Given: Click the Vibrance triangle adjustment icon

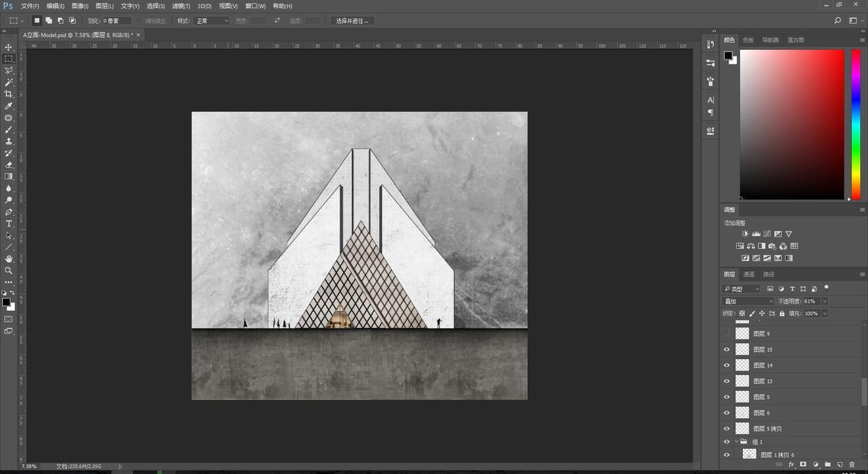Looking at the screenshot, I should tap(788, 234).
